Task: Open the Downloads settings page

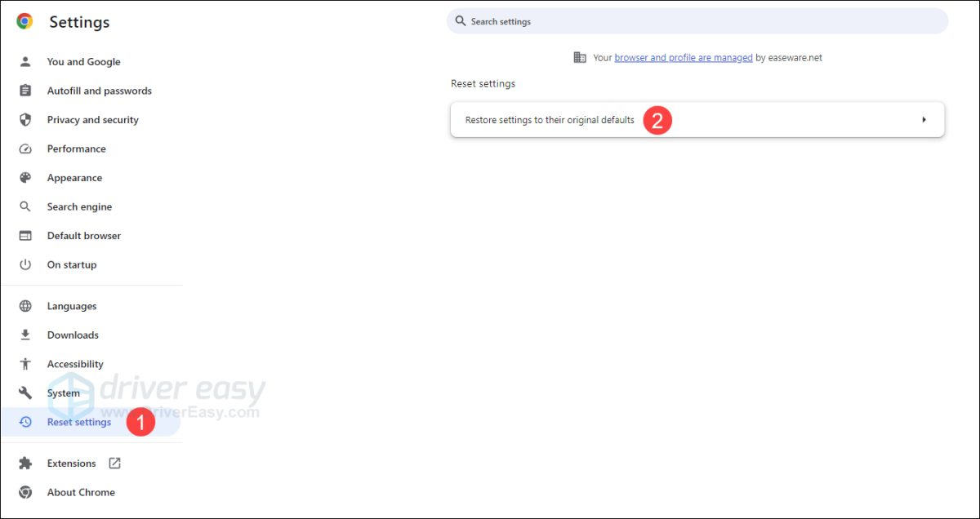Action: point(73,335)
